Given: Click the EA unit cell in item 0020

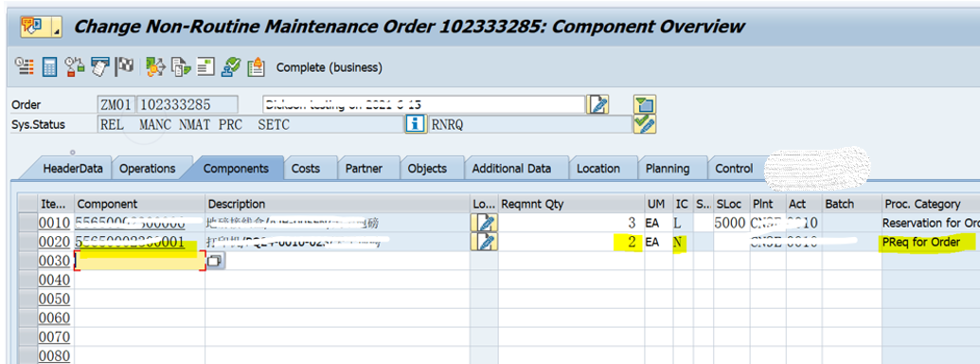Looking at the screenshot, I should (x=659, y=242).
